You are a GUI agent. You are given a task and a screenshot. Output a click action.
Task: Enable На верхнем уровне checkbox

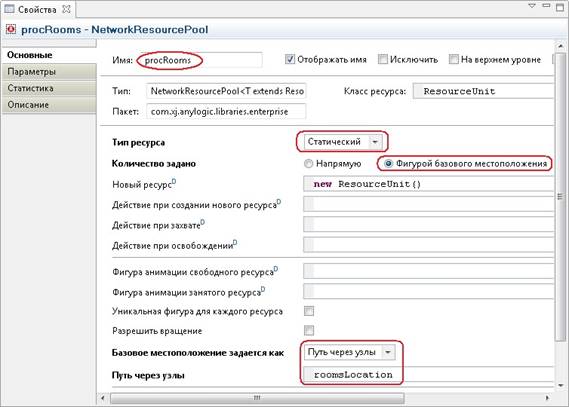pos(454,59)
